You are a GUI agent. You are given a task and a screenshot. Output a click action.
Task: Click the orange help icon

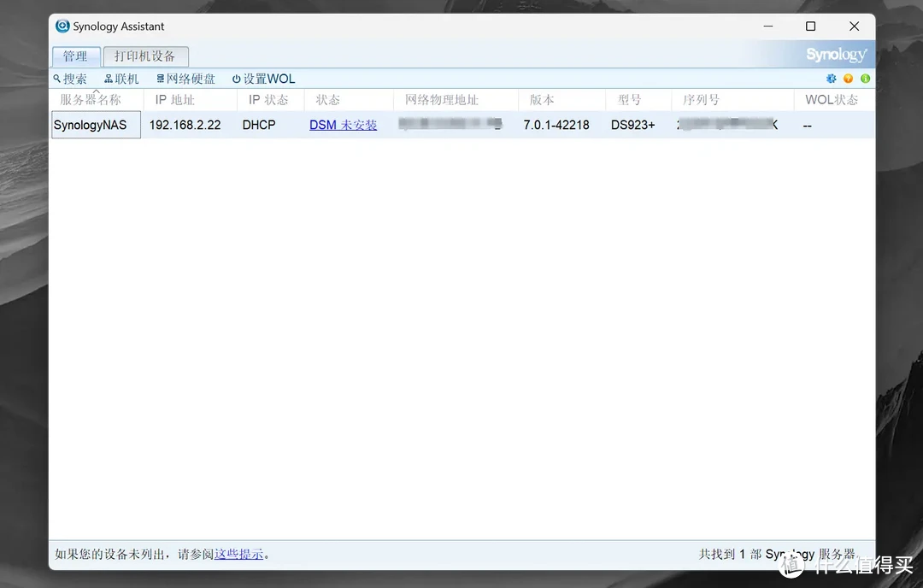[848, 79]
